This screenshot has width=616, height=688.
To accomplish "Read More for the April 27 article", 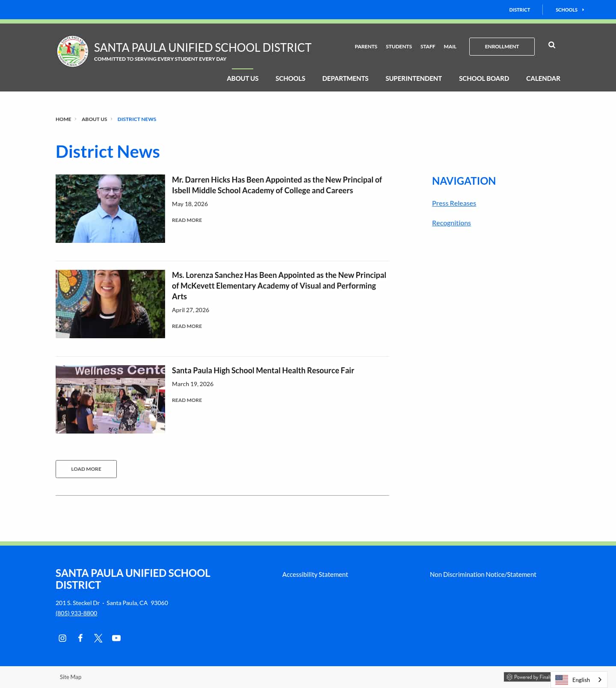I will [x=187, y=326].
